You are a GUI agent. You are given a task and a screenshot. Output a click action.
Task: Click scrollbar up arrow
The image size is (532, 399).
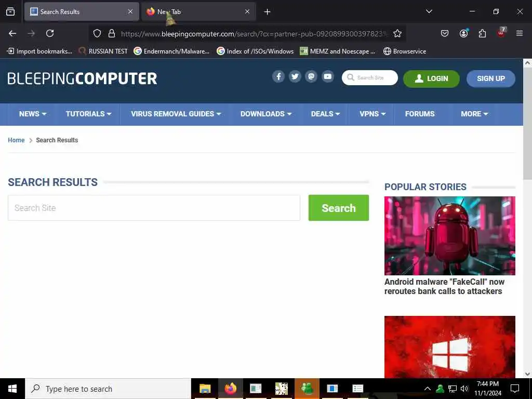click(x=527, y=63)
